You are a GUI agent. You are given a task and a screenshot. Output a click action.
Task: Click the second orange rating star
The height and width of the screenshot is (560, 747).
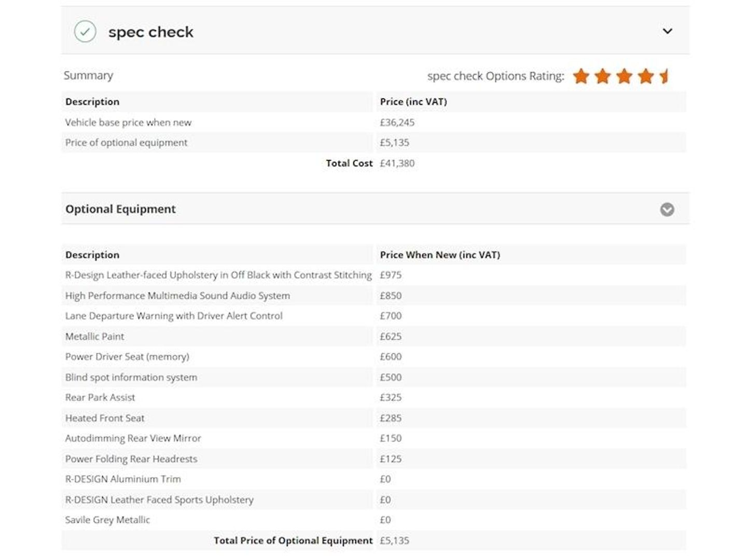tap(603, 76)
